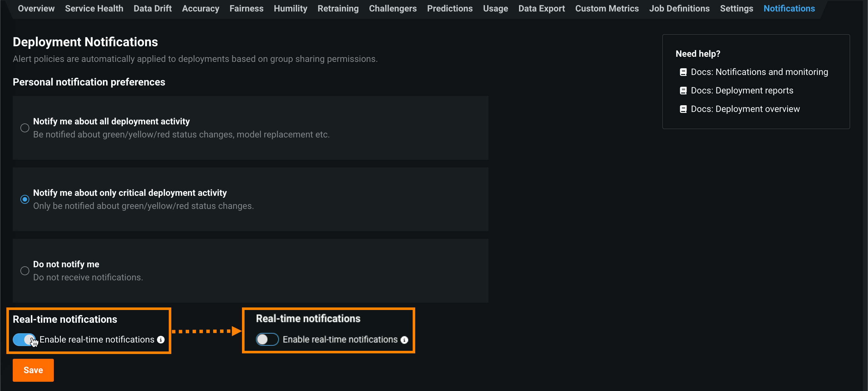
Task: Open the Service Health tab
Action: [94, 8]
